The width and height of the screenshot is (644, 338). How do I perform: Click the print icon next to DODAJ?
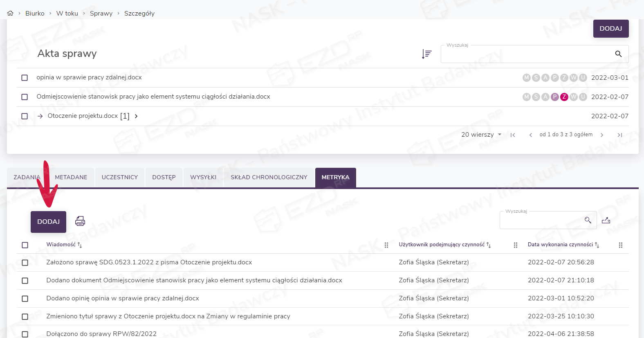(x=80, y=221)
